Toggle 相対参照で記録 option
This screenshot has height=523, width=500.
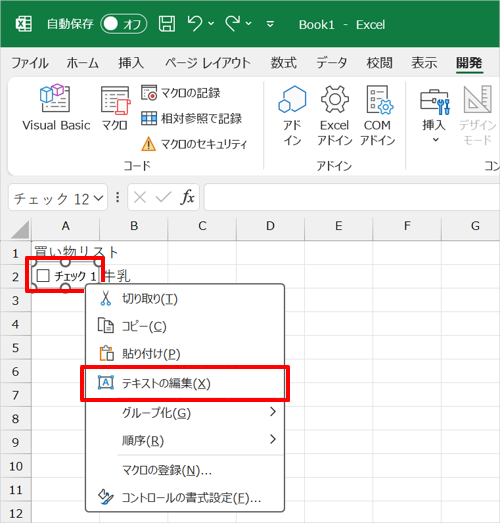(191, 118)
